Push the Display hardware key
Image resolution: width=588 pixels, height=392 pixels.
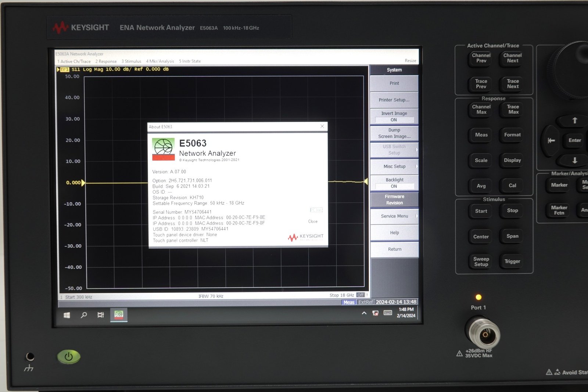[512, 160]
